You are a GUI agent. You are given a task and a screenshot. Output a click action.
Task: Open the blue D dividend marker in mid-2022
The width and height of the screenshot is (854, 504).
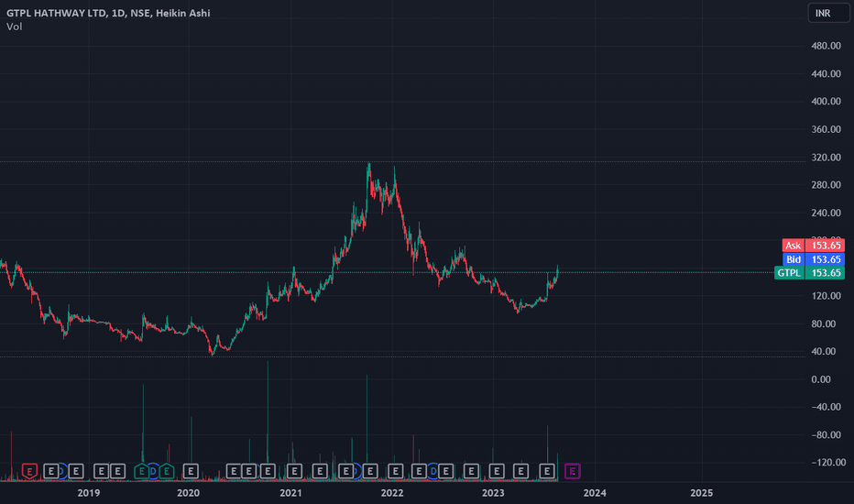433,471
